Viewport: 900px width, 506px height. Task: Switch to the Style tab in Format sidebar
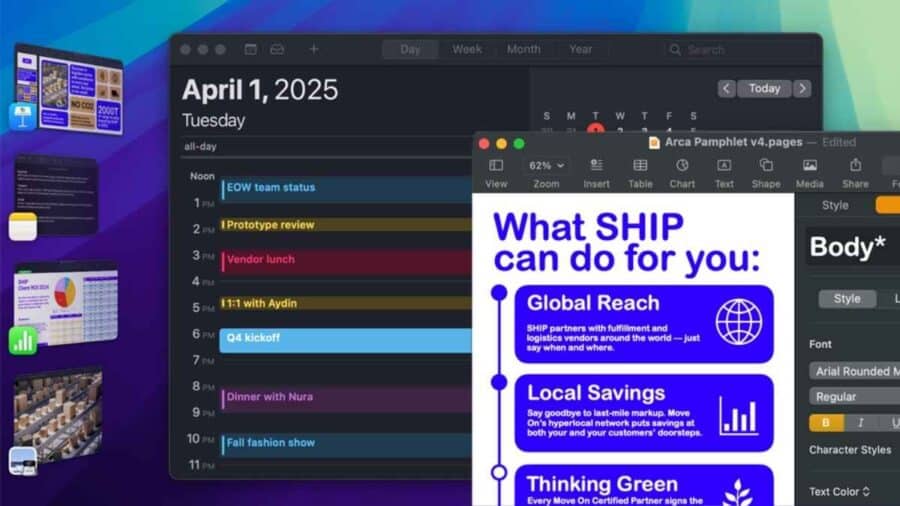(835, 205)
